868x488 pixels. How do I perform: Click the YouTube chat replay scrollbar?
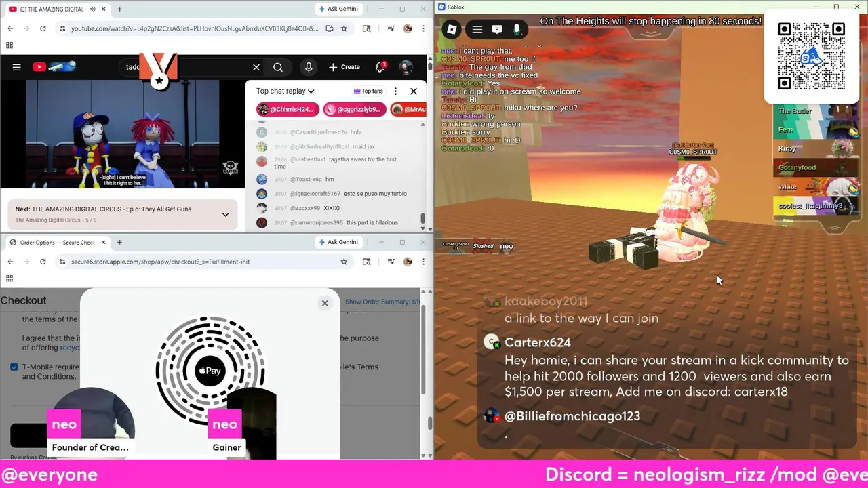422,218
